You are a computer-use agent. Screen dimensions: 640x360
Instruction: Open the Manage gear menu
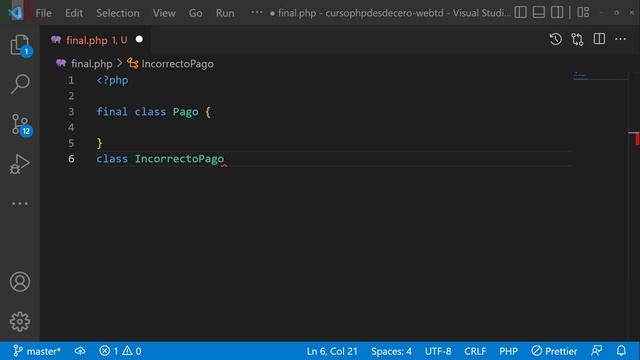pyautogui.click(x=20, y=322)
